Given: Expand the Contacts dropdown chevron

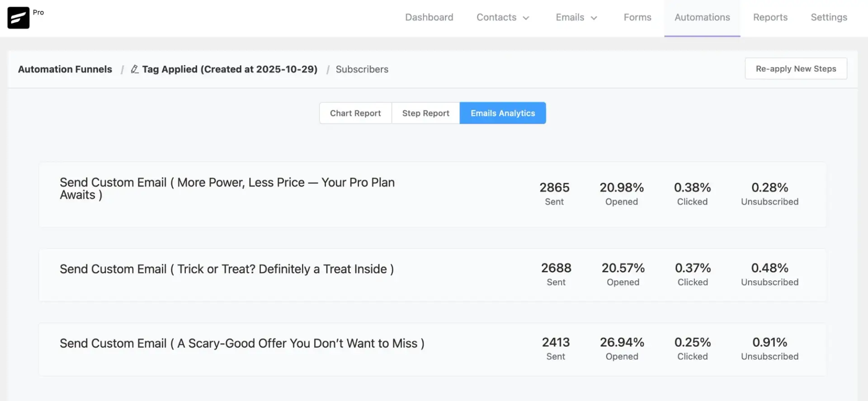Looking at the screenshot, I should (526, 18).
